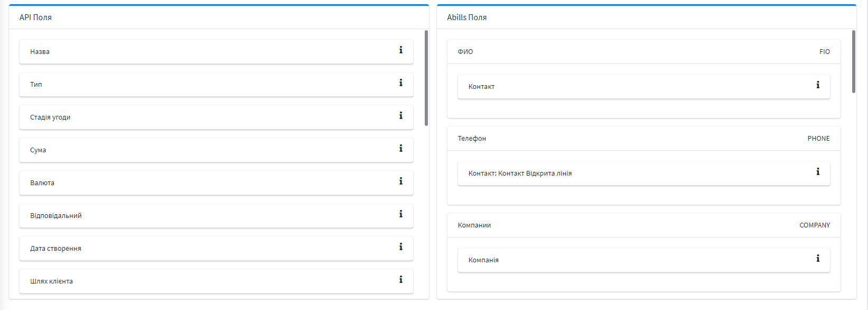This screenshot has height=310, width=868.
Task: Click info icon for Шлях клієнта
Action: pyautogui.click(x=400, y=280)
